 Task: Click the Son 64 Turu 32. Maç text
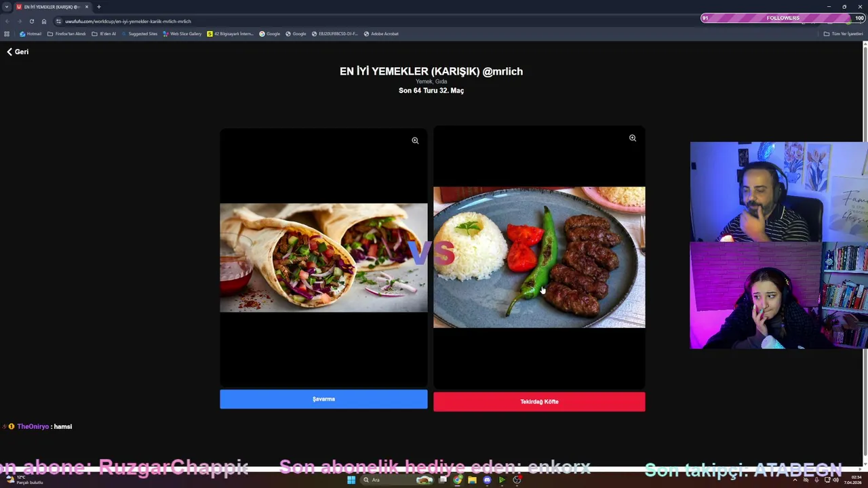431,90
